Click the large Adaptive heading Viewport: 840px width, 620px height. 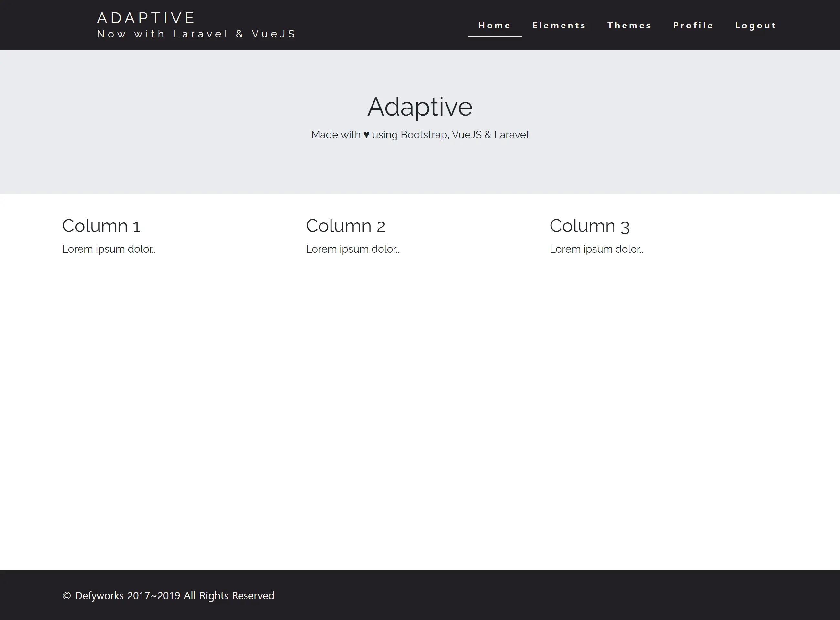420,107
